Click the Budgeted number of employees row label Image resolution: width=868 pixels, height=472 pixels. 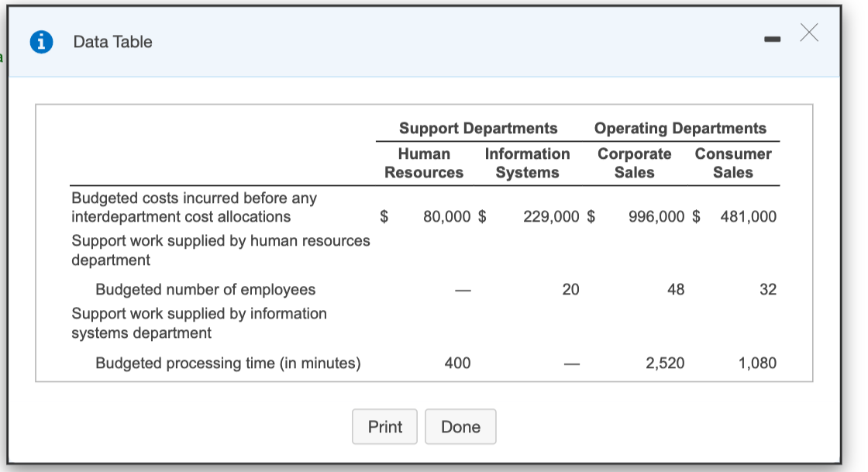(205, 289)
